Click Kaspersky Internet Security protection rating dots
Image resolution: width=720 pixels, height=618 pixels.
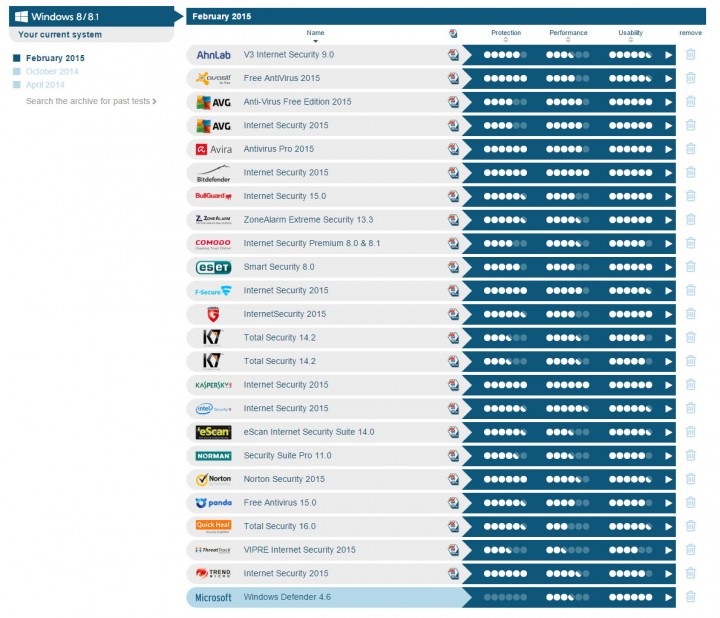click(505, 385)
